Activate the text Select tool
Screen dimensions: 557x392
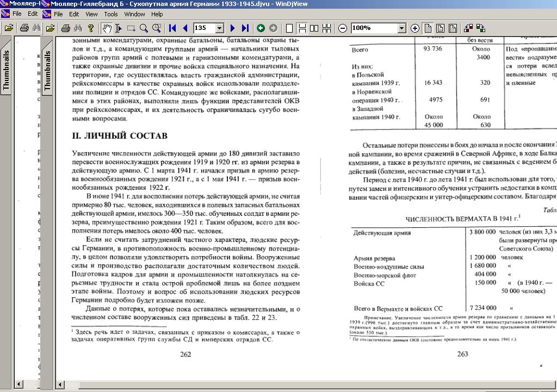(x=119, y=28)
